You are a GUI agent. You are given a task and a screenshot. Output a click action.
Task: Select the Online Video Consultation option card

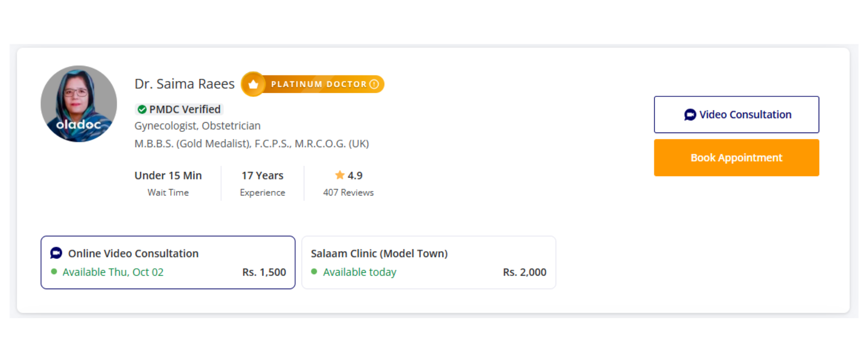coord(168,262)
